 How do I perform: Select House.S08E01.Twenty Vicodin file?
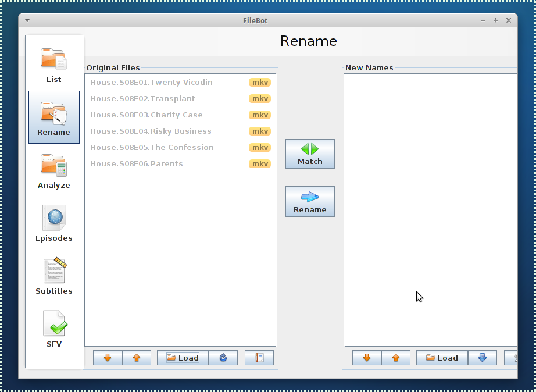(x=180, y=83)
